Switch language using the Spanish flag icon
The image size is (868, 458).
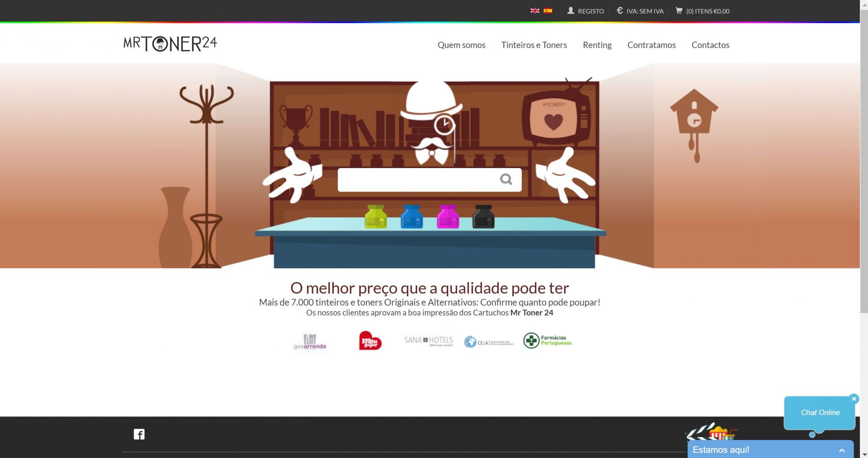pyautogui.click(x=548, y=11)
